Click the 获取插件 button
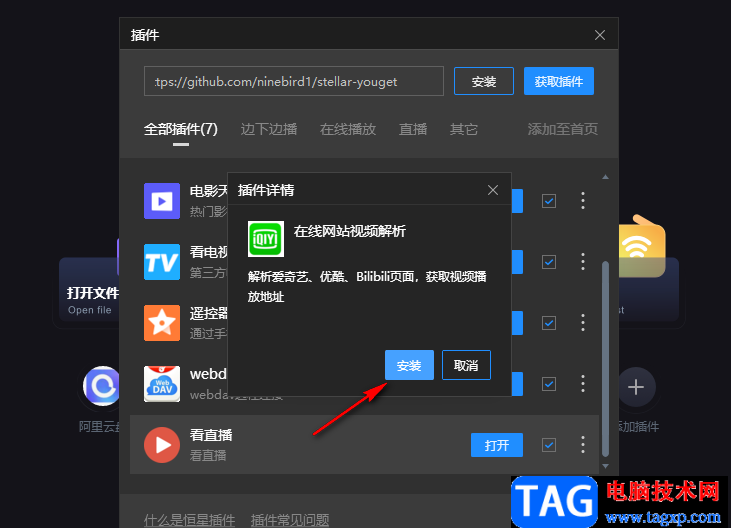731x528 pixels. (559, 81)
